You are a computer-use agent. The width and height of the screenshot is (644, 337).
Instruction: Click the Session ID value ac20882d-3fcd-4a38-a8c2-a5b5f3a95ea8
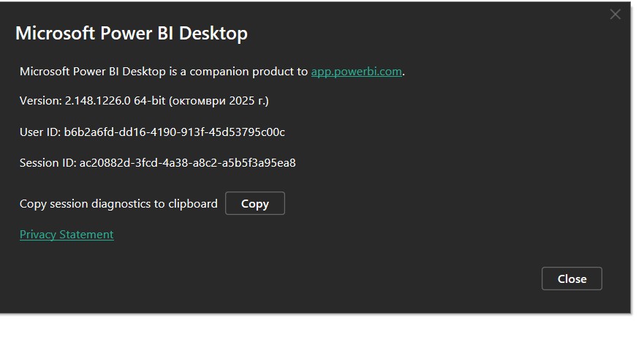(187, 162)
